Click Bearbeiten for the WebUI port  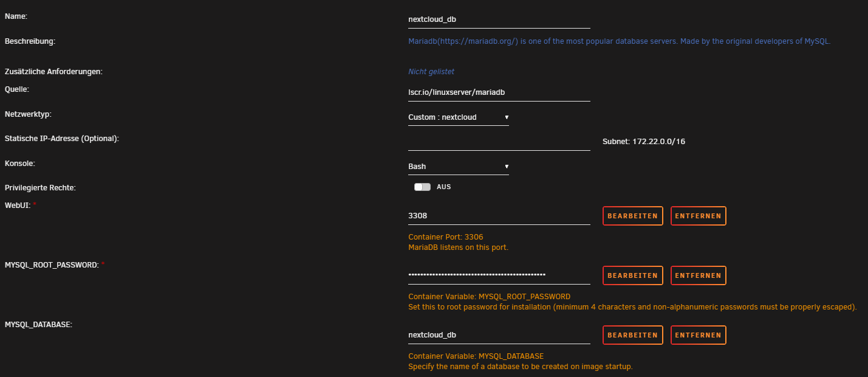(x=633, y=216)
